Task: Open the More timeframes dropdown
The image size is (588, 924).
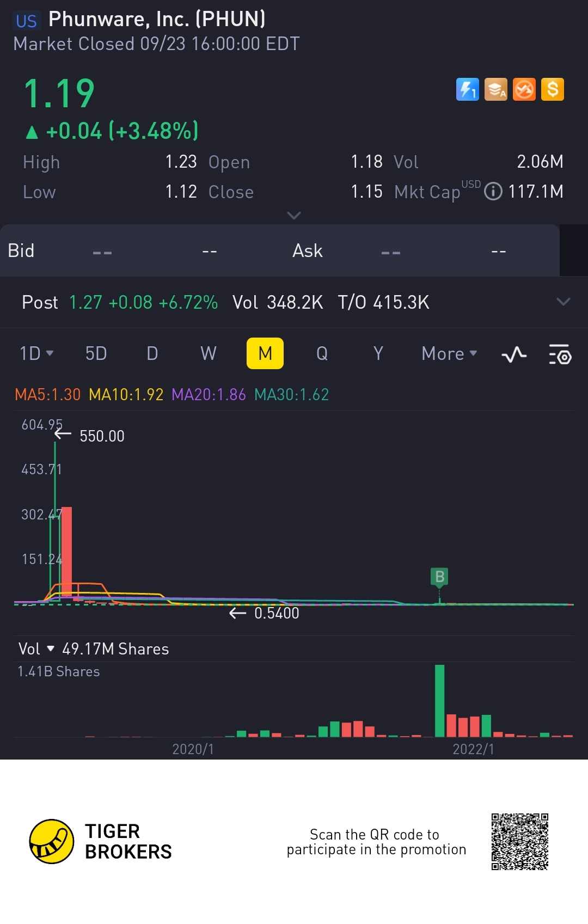Action: point(450,353)
